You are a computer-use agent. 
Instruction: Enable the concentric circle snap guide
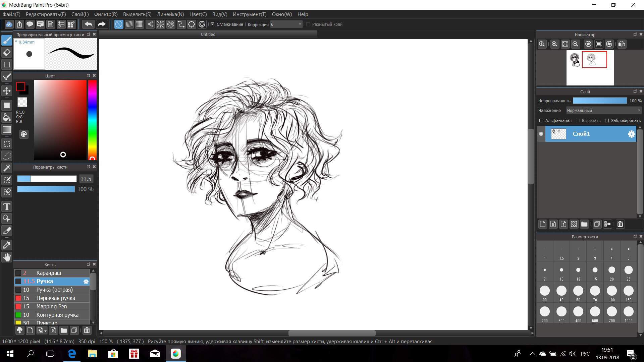(171, 24)
